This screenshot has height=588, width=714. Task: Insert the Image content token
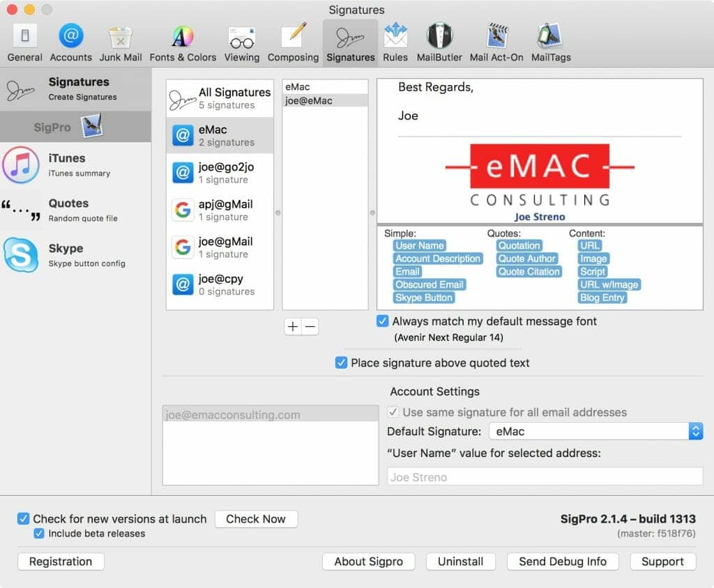click(593, 258)
